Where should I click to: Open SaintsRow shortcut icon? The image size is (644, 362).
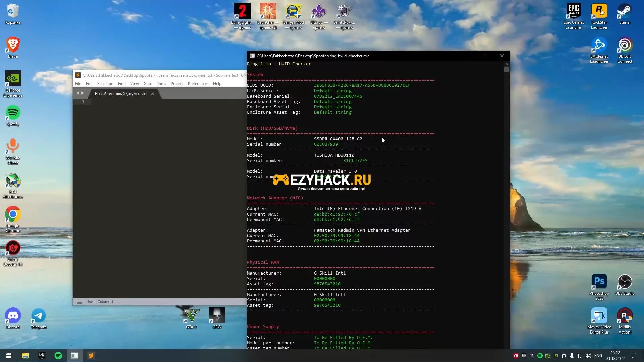[x=344, y=16]
